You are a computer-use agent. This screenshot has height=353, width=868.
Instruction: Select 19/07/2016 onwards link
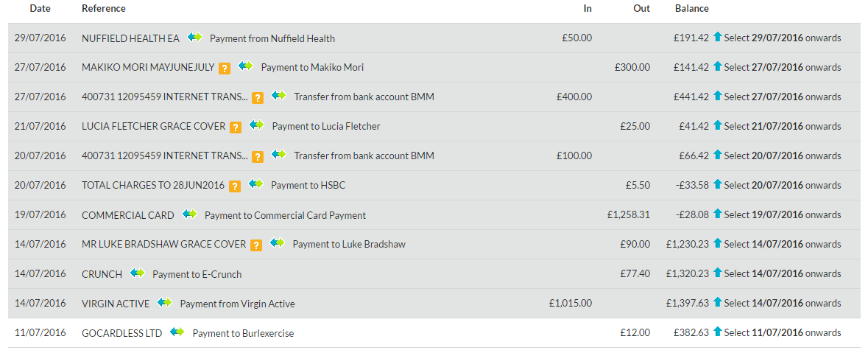[782, 214]
